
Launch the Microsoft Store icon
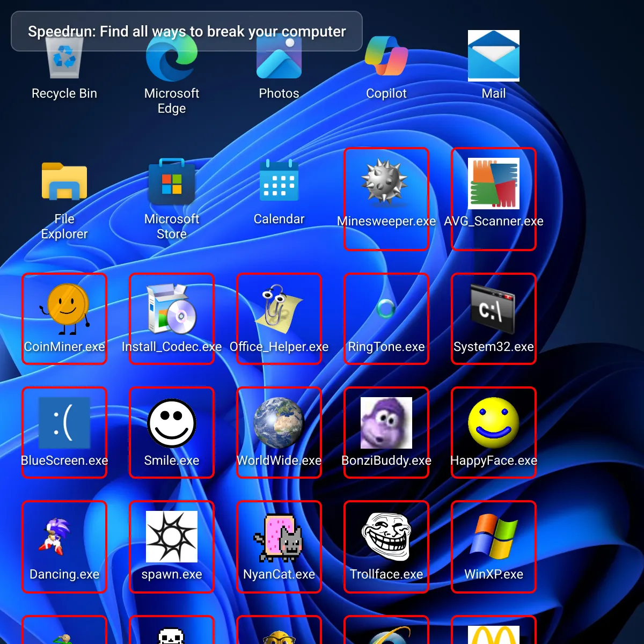(172, 181)
